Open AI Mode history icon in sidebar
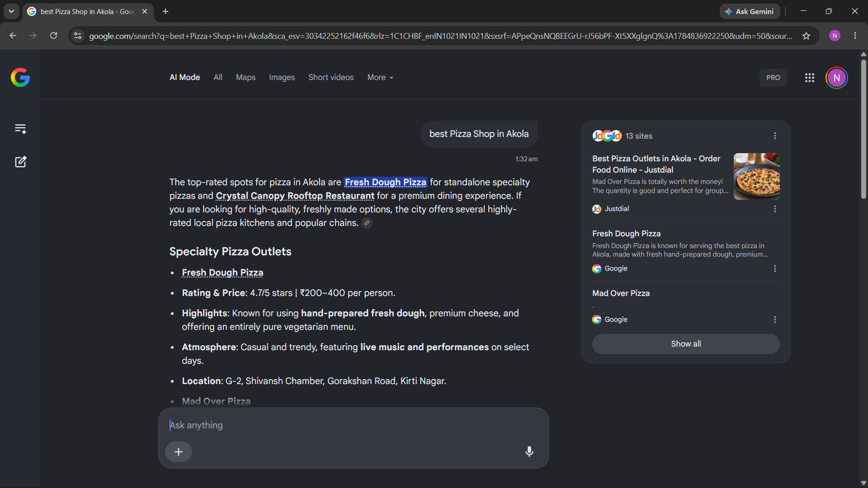 (x=21, y=129)
